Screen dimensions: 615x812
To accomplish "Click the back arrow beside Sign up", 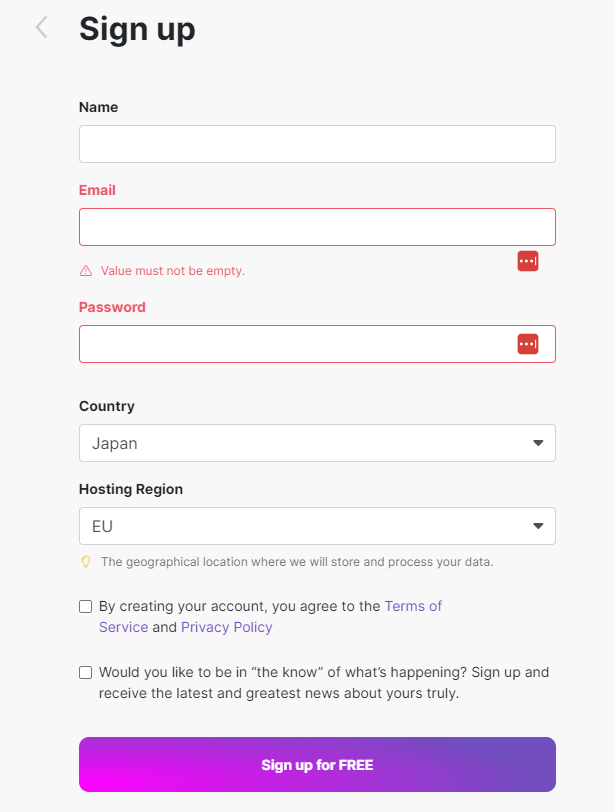I will click(x=41, y=28).
